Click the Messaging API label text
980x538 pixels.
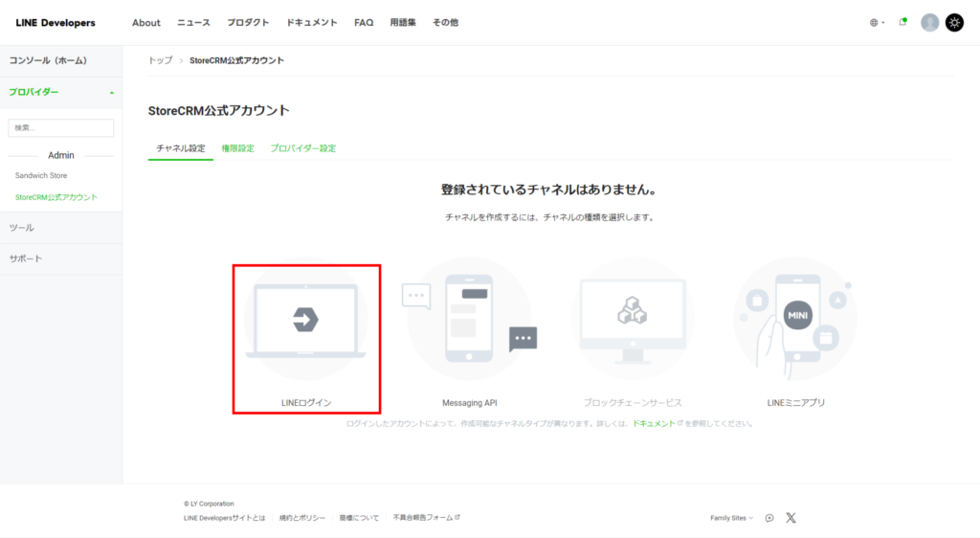click(x=469, y=403)
